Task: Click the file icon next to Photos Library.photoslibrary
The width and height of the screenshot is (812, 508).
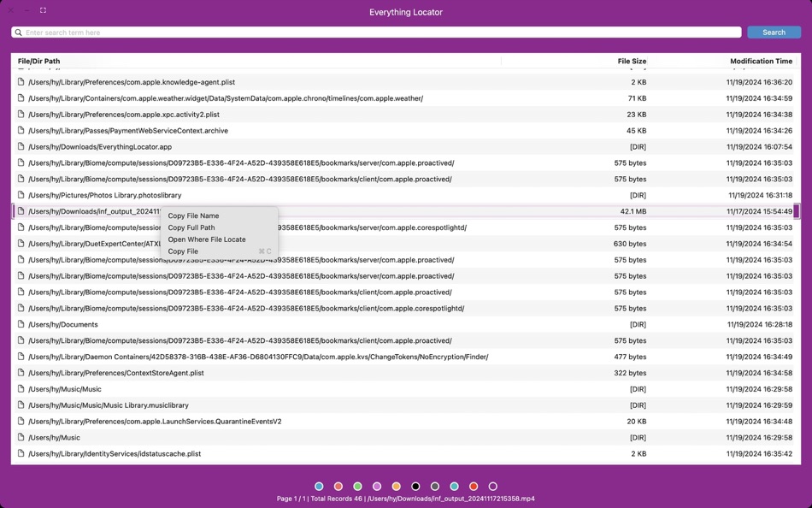Action: 21,195
